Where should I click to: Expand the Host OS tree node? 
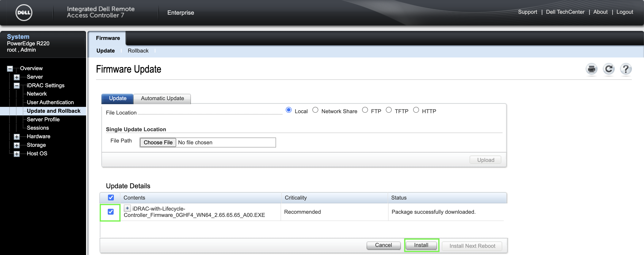[x=16, y=154]
